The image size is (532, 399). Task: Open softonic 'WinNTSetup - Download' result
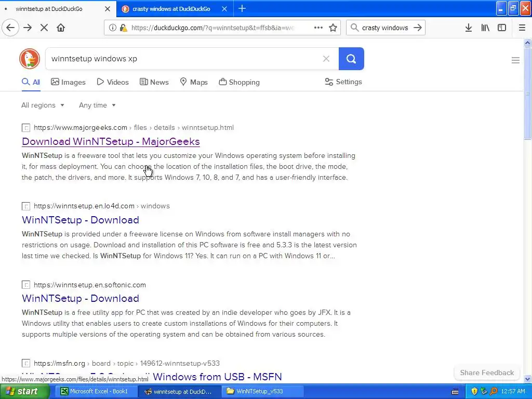point(81,298)
